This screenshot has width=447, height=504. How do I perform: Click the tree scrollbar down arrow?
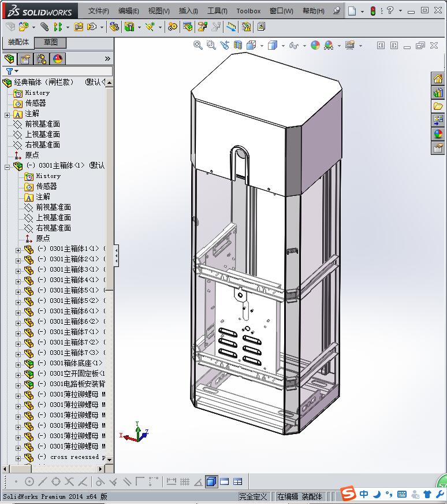point(110,459)
